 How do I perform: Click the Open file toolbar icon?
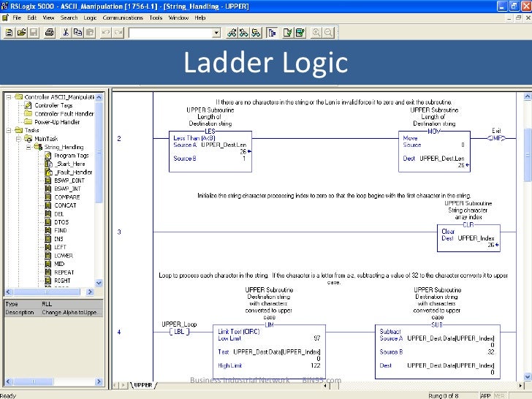21,33
